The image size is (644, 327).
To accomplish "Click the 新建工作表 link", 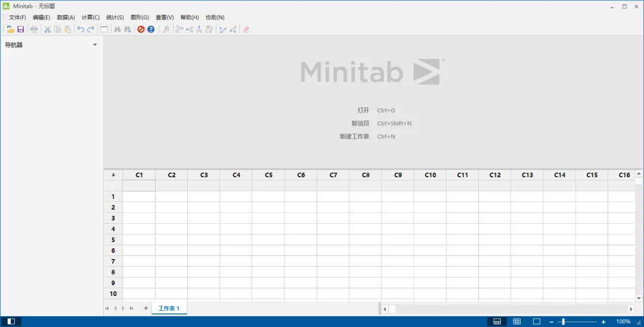I will click(x=354, y=137).
